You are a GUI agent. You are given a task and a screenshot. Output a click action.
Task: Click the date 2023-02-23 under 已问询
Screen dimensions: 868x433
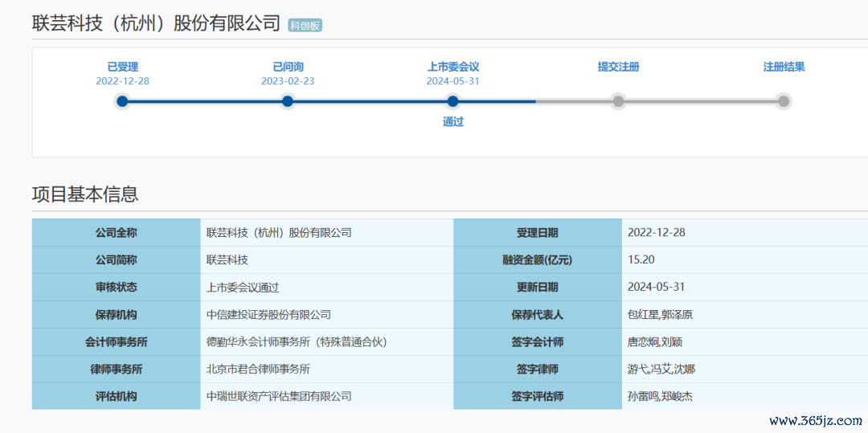tap(288, 81)
